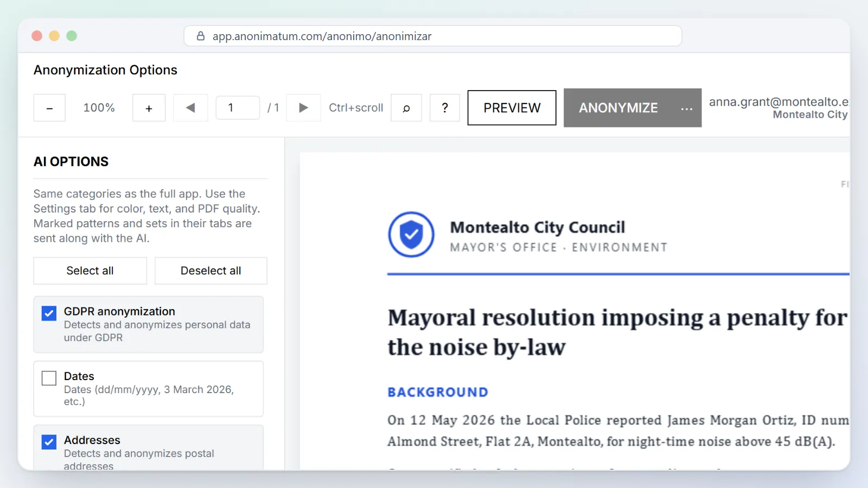
Task: Click the Anonymization Options title
Action: coord(105,70)
